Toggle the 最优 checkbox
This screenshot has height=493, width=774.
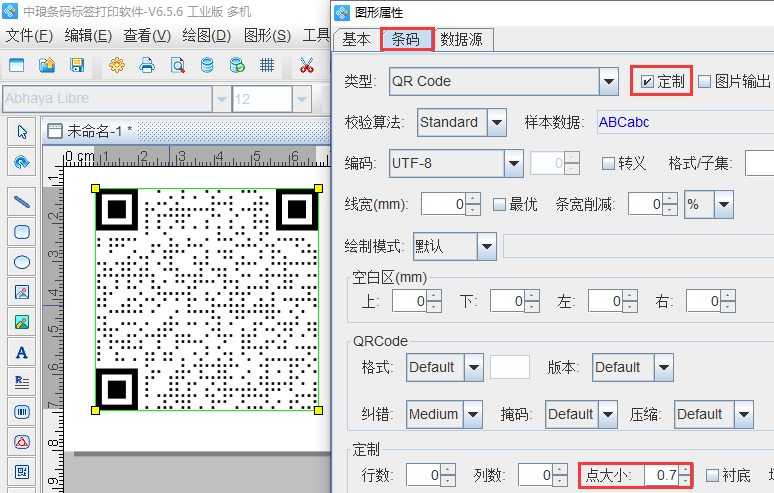click(500, 204)
